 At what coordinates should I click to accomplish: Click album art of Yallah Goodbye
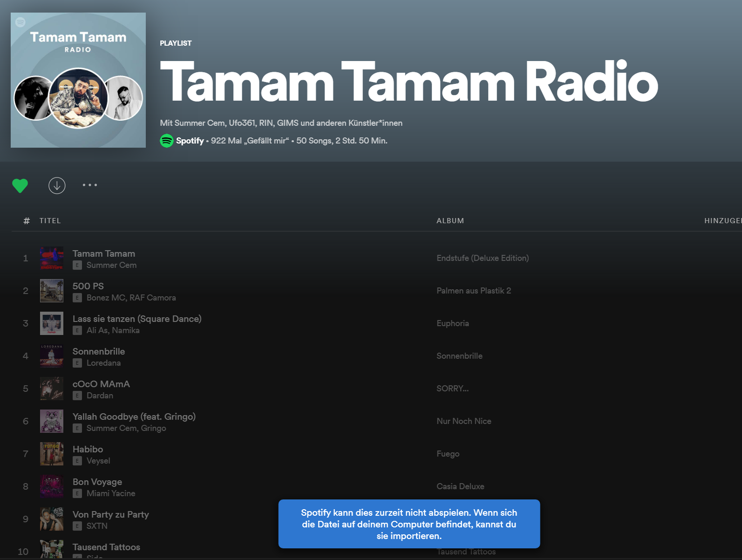point(52,421)
